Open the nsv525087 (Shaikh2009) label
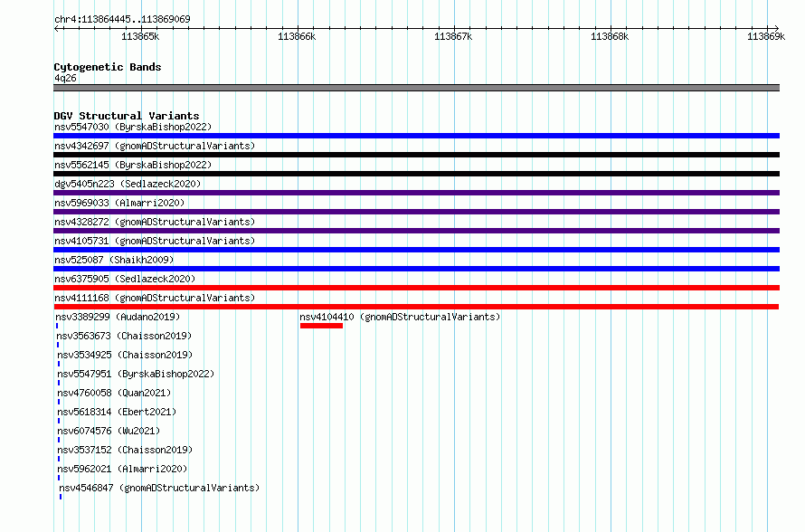The height and width of the screenshot is (532, 805). (x=114, y=260)
